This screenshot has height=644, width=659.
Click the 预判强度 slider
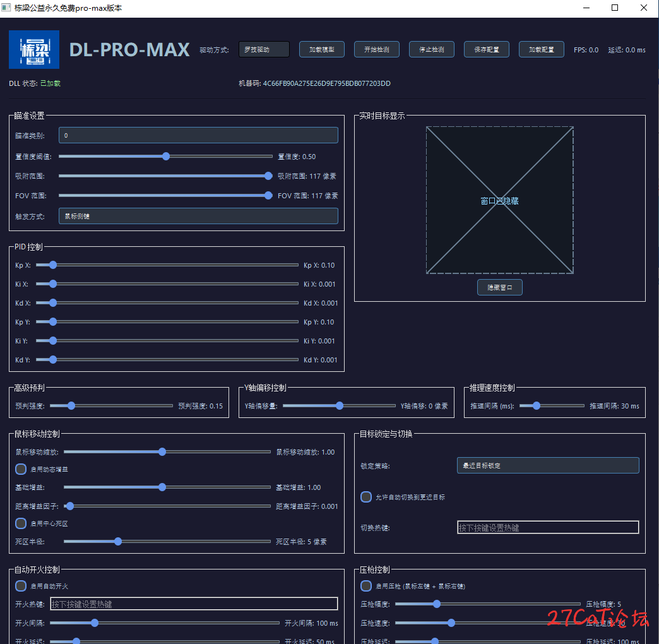coord(111,405)
